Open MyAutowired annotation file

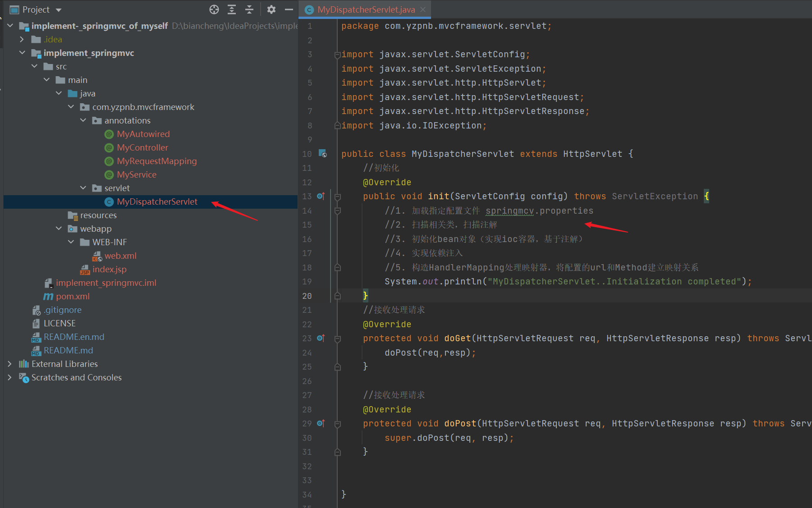point(143,134)
